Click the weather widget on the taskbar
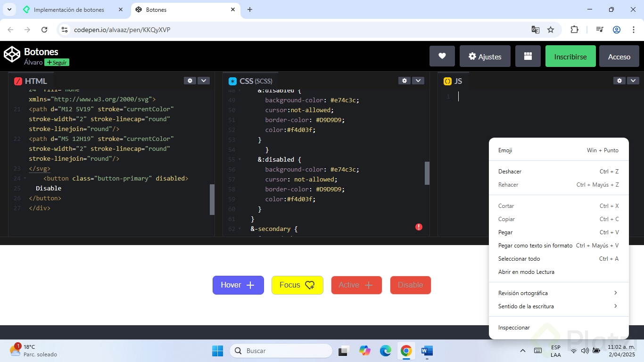The width and height of the screenshot is (644, 362). (x=33, y=351)
